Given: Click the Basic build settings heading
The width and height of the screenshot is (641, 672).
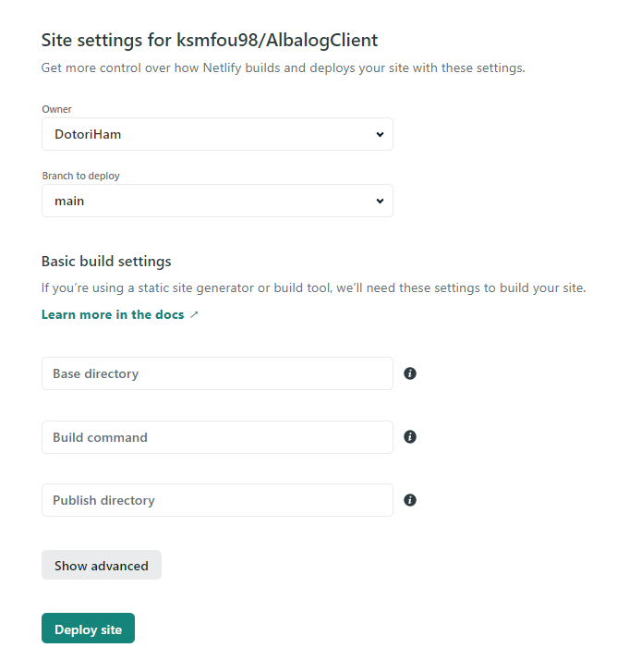Looking at the screenshot, I should click(106, 261).
